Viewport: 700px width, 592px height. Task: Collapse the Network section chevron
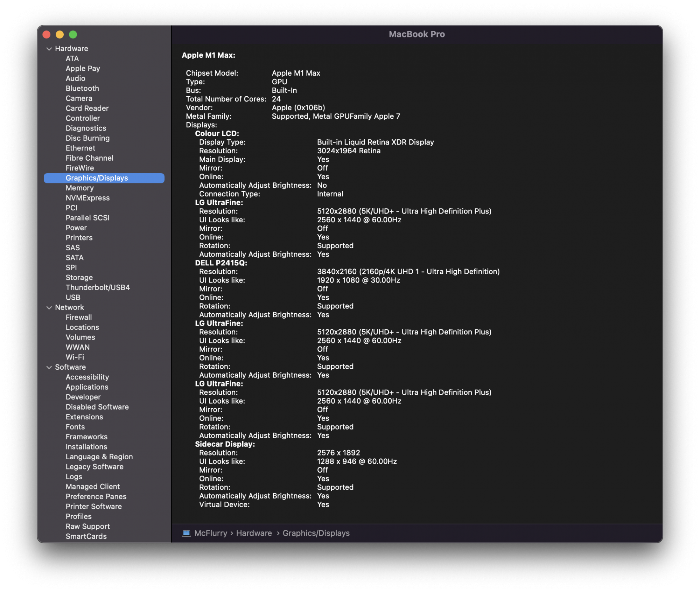click(49, 308)
